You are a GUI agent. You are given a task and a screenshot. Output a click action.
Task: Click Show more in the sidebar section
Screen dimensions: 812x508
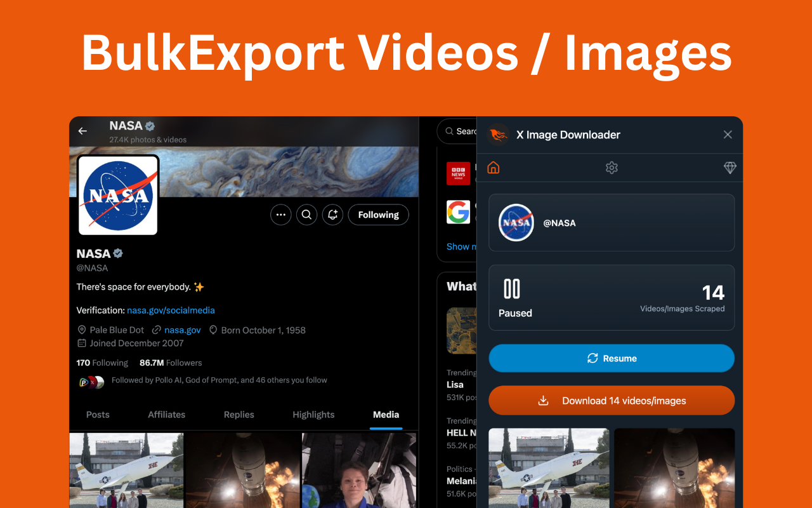click(x=460, y=246)
